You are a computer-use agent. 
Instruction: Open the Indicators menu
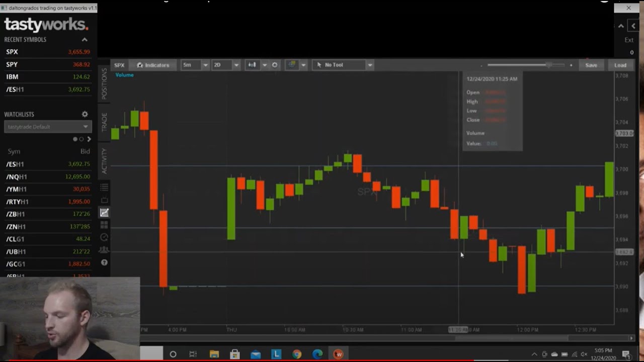pyautogui.click(x=153, y=65)
